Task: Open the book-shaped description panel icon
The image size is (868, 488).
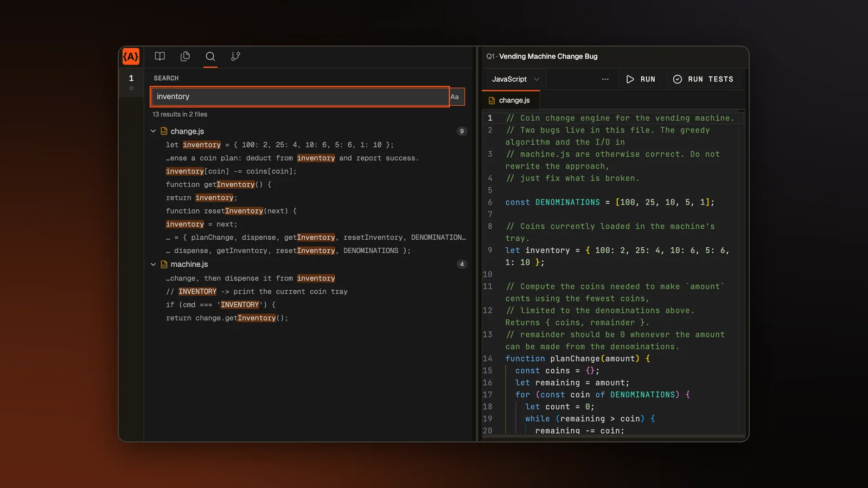Action: (x=159, y=56)
